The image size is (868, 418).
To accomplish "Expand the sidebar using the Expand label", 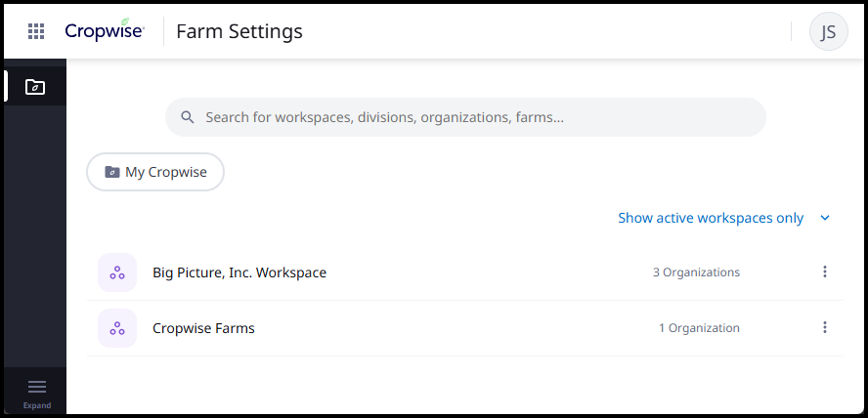I will tap(36, 405).
